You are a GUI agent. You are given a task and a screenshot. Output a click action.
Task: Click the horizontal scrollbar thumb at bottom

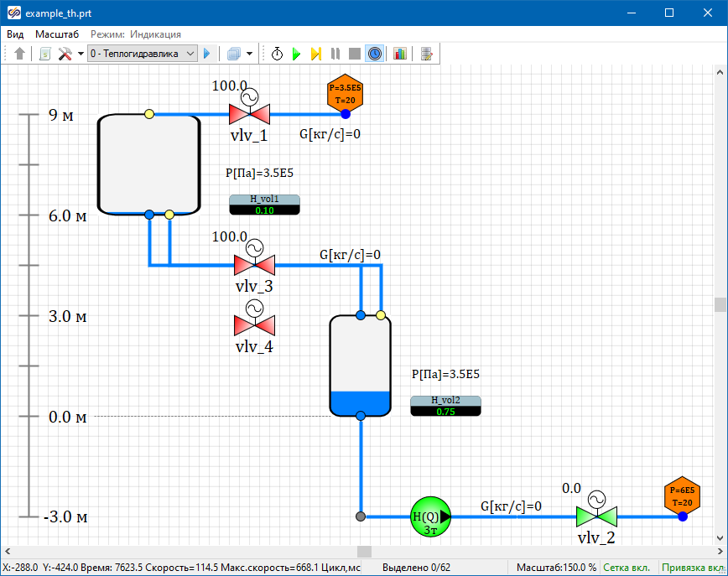(364, 551)
